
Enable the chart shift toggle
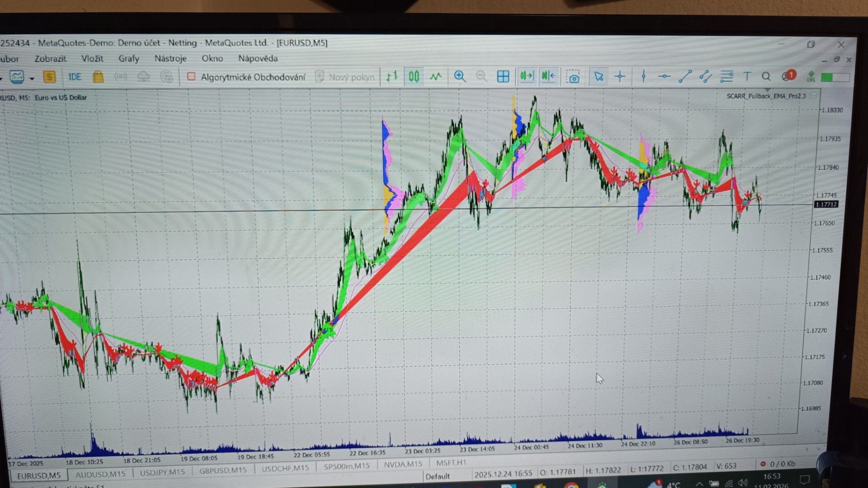click(x=548, y=76)
